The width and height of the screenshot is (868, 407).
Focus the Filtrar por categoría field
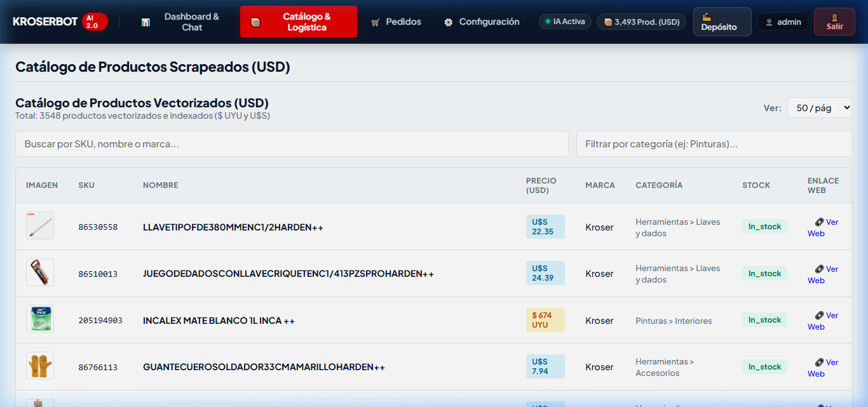pos(714,143)
